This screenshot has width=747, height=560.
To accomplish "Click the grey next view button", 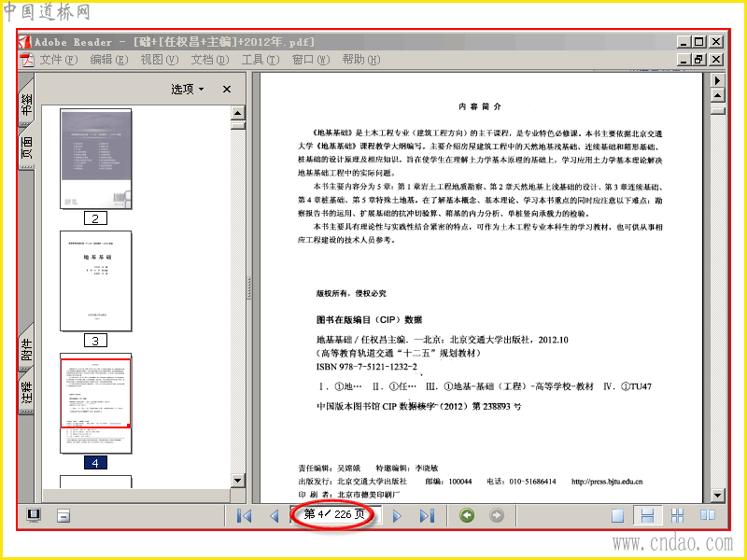I will click(x=497, y=515).
